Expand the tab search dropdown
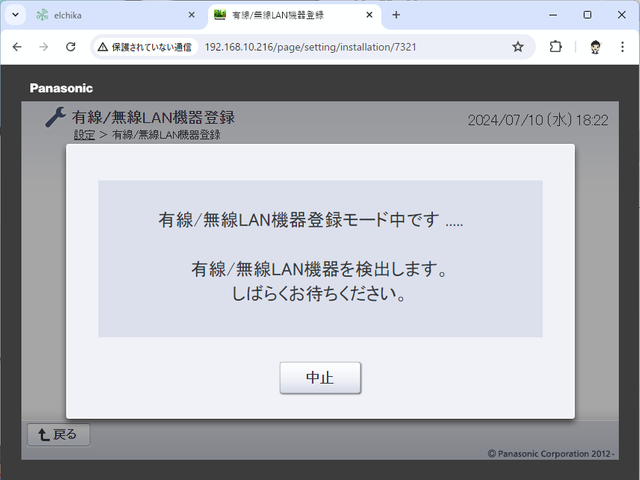 pyautogui.click(x=16, y=15)
